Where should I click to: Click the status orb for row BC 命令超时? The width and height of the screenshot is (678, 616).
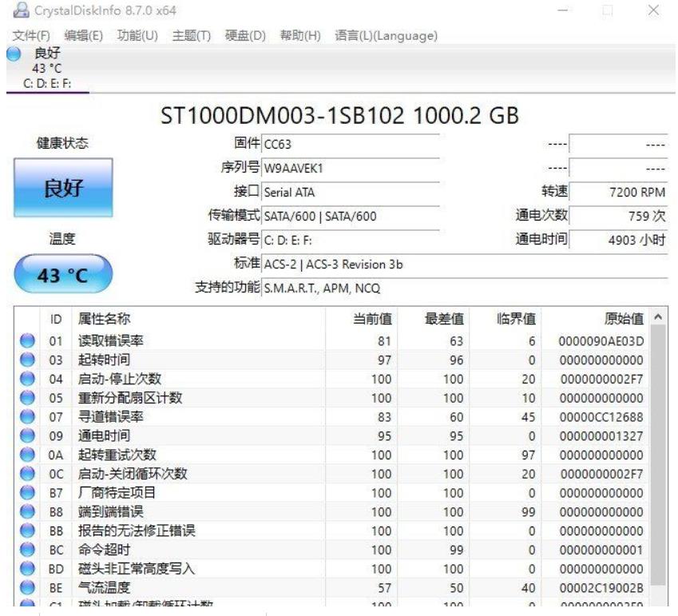click(27, 550)
